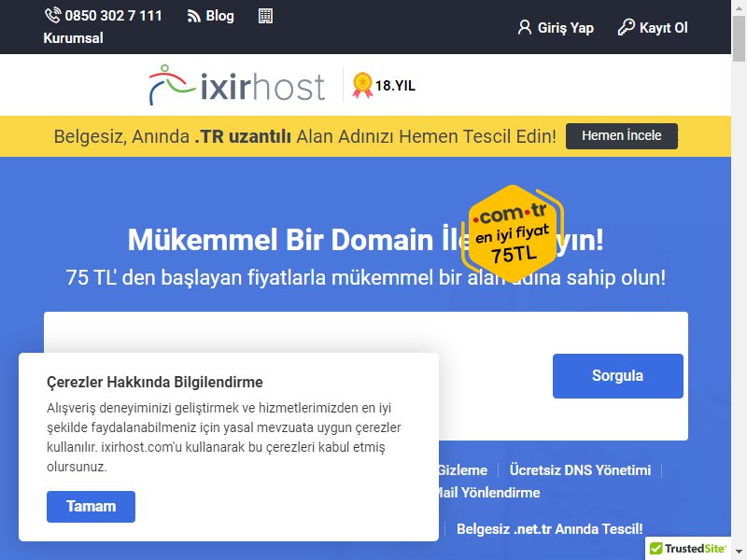Viewport: 747px width, 560px height.
Task: Click the 18.YIL award ribbon badge
Action: pos(384,85)
